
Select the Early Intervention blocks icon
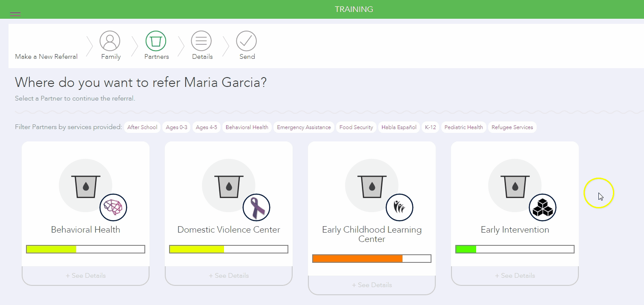click(x=543, y=207)
